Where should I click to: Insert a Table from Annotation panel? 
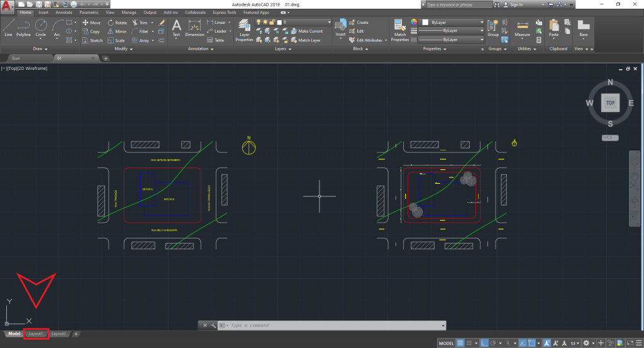[x=216, y=40]
